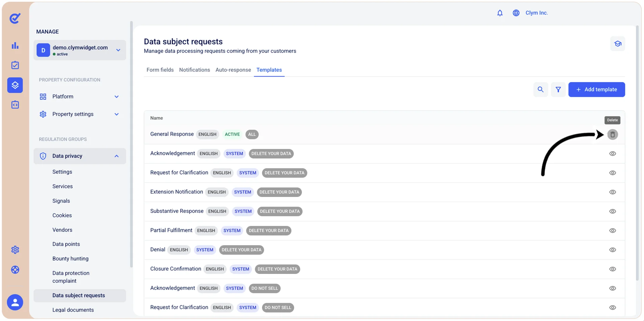
Task: Click the Data privacy shield icon
Action: click(43, 156)
